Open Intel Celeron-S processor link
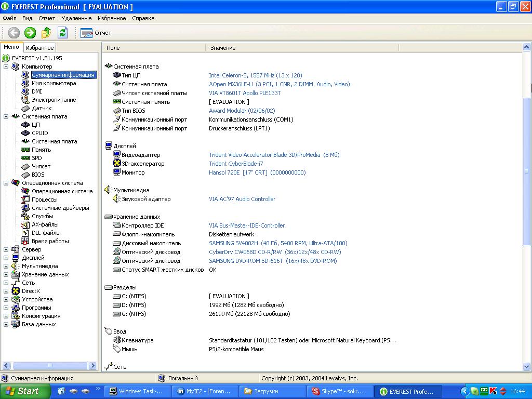Screen dimensions: 532x399 (255, 75)
